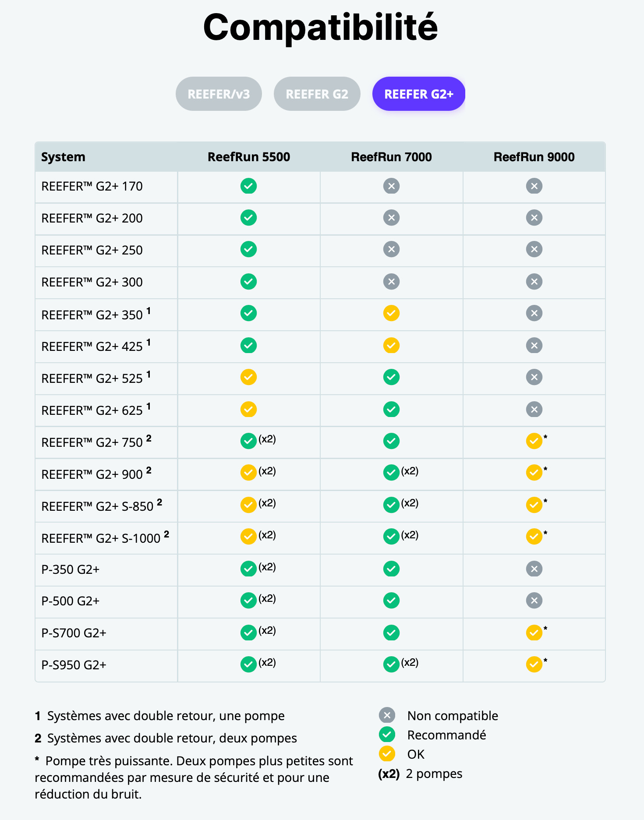Click grey X for G2+ 350 ReefRun 9000
The height and width of the screenshot is (820, 644).
coord(534,313)
